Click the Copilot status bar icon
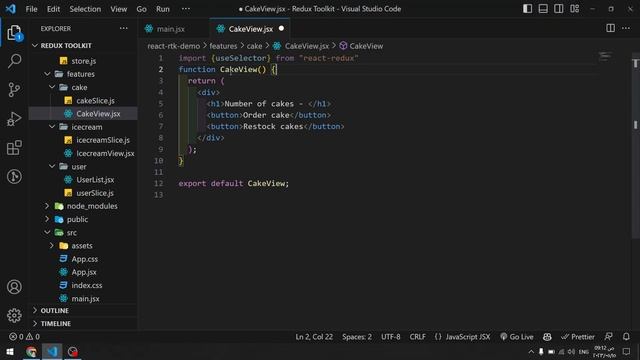Image resolution: width=640 pixels, height=360 pixels. 547,337
